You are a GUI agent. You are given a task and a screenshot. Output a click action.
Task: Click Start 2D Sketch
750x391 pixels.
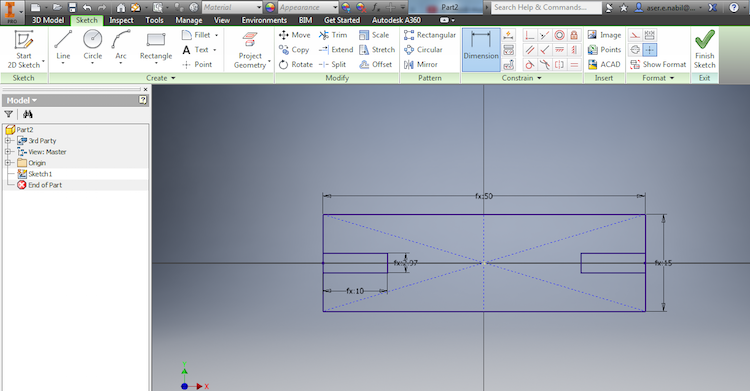coord(23,49)
